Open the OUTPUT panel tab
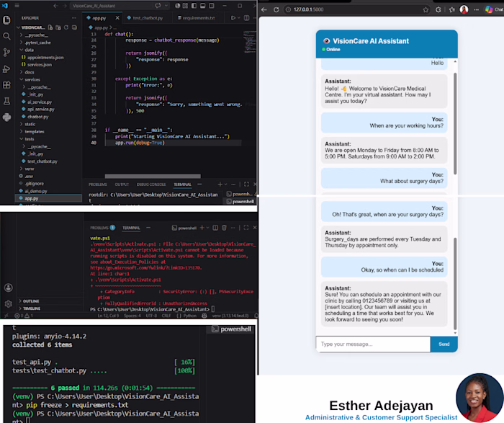The image size is (504, 423). pos(122,184)
